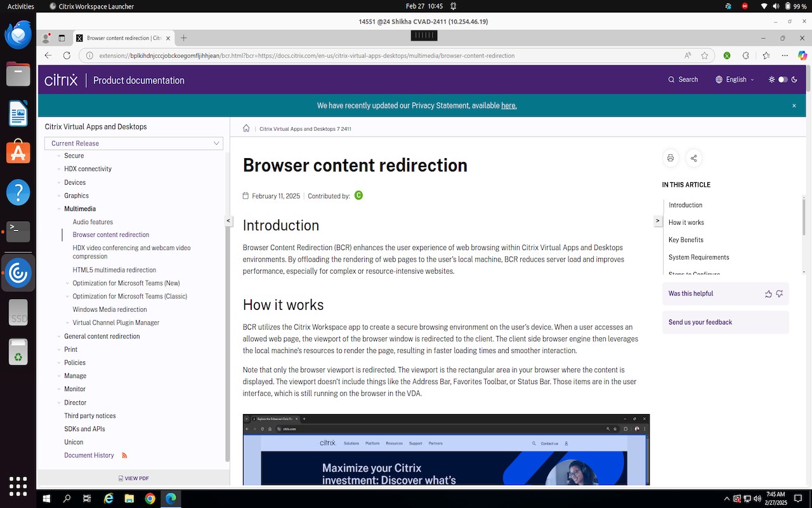
Task: Click the Send us your feedback button
Action: 726,322
